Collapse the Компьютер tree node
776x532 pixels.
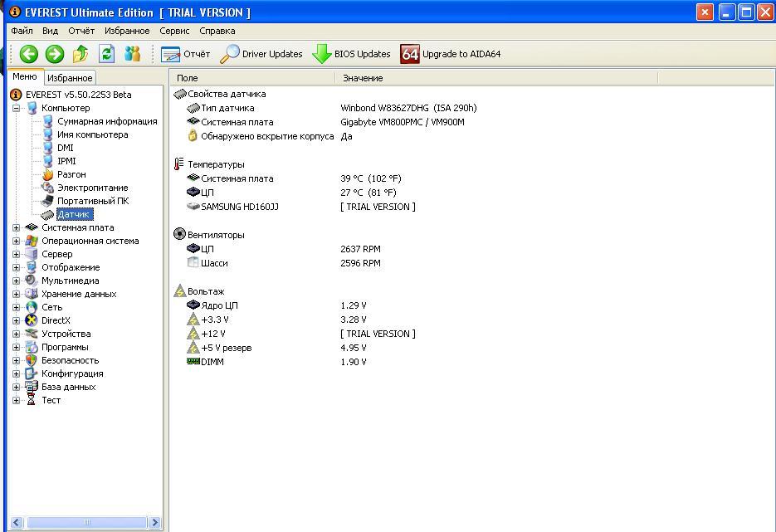(17, 108)
